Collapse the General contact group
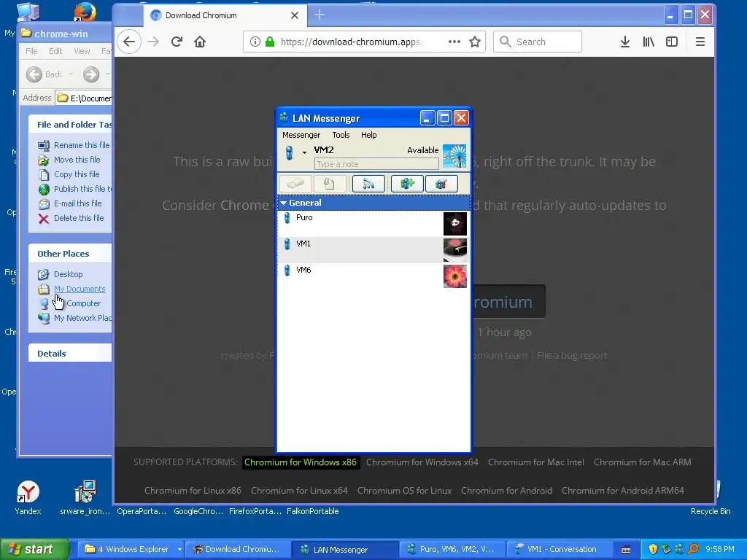747x560 pixels. coord(284,203)
